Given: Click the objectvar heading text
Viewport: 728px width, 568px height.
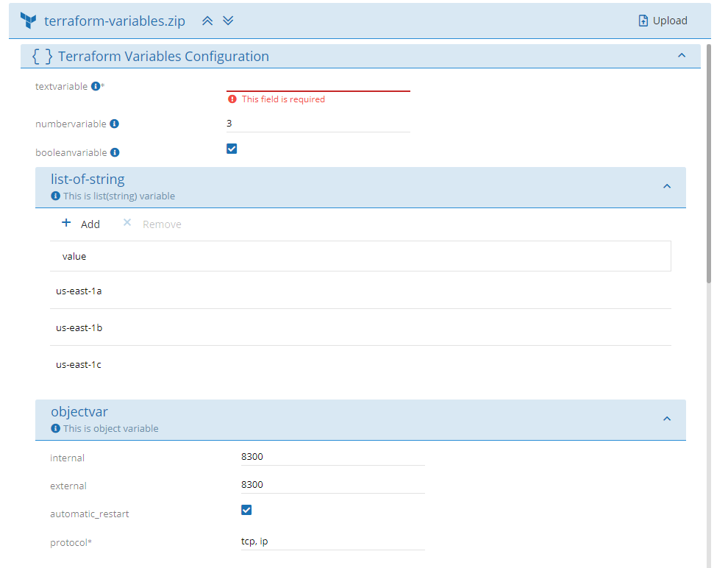Looking at the screenshot, I should [x=79, y=411].
